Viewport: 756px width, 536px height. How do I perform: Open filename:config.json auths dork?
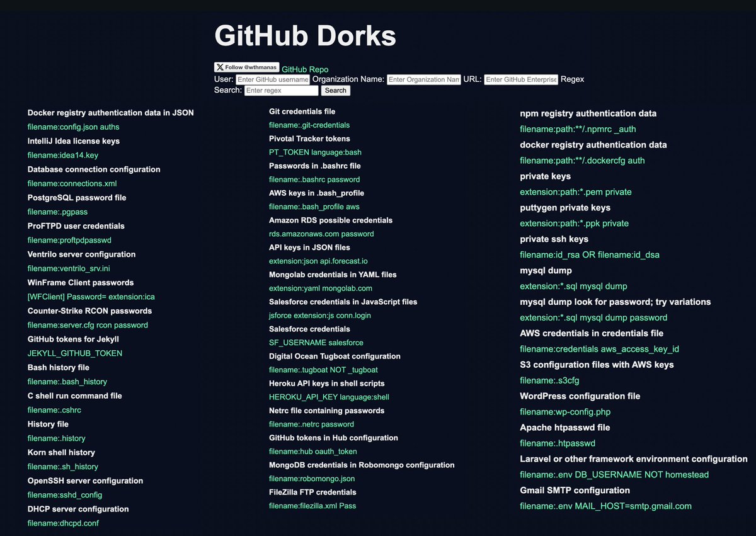pos(73,127)
